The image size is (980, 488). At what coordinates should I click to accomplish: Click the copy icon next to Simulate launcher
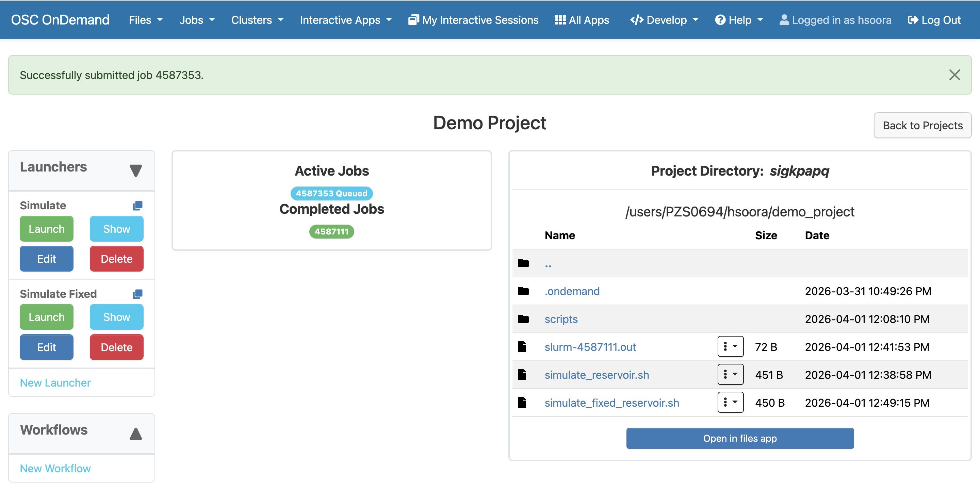point(137,206)
